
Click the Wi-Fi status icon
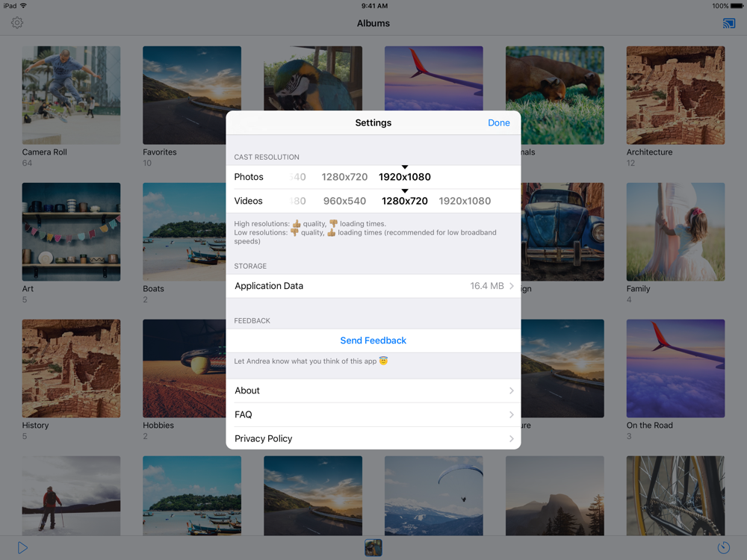click(23, 6)
